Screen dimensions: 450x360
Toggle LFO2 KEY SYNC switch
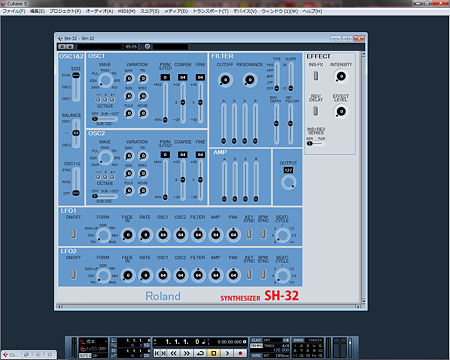point(249,274)
